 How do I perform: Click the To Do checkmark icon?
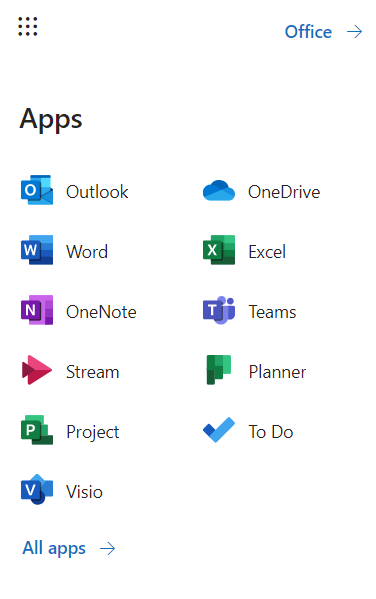click(x=219, y=430)
